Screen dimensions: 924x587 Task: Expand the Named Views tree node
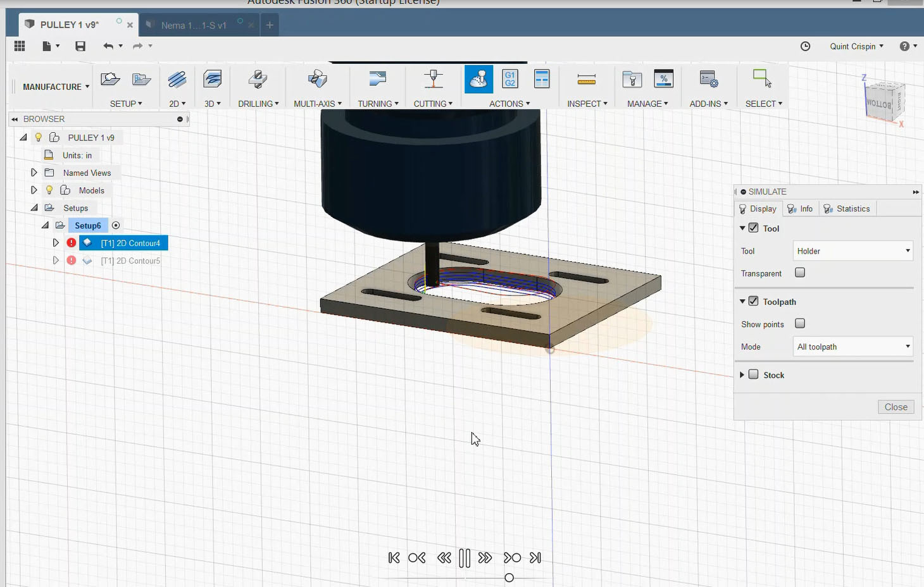coord(34,173)
